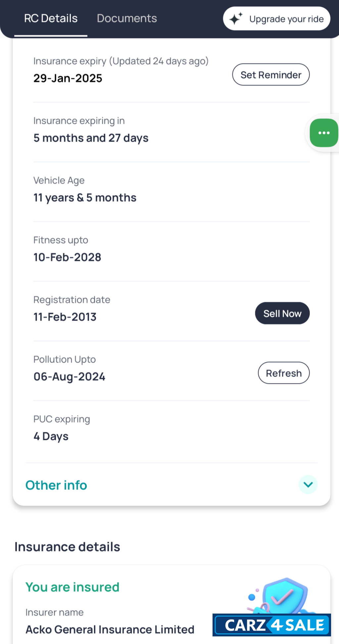
Task: Select the RC Details tab
Action: tap(51, 19)
